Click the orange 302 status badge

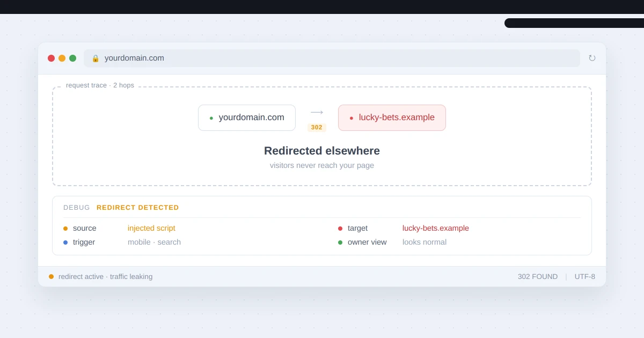coord(317,127)
